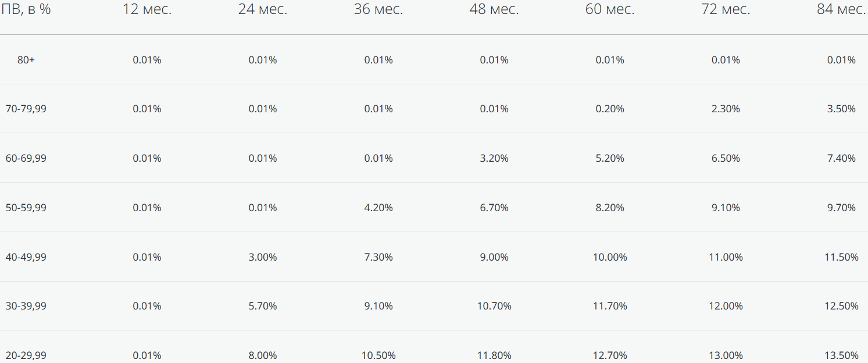Image resolution: width=868 pixels, height=363 pixels.
Task: Select the '80+' row label
Action: (26, 60)
